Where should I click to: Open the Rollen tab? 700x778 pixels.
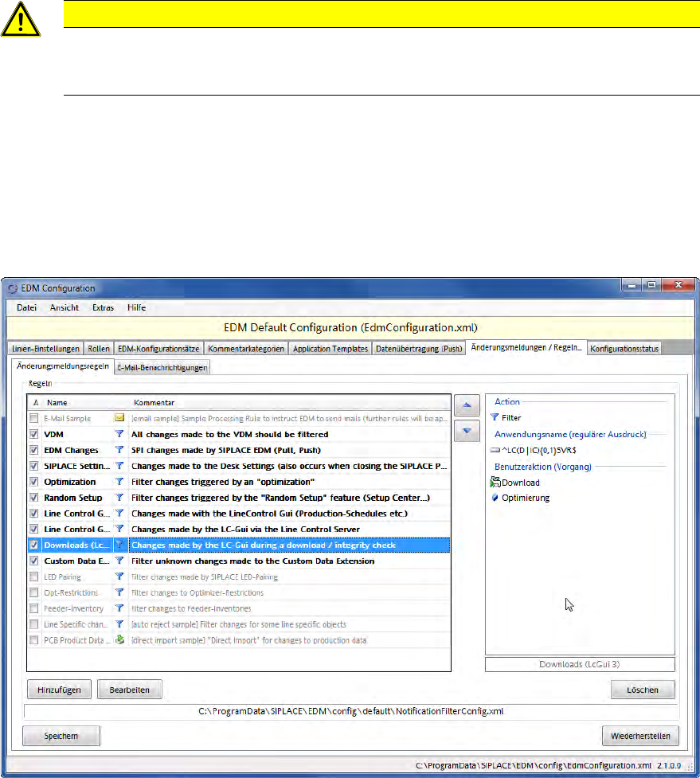pyautogui.click(x=99, y=349)
